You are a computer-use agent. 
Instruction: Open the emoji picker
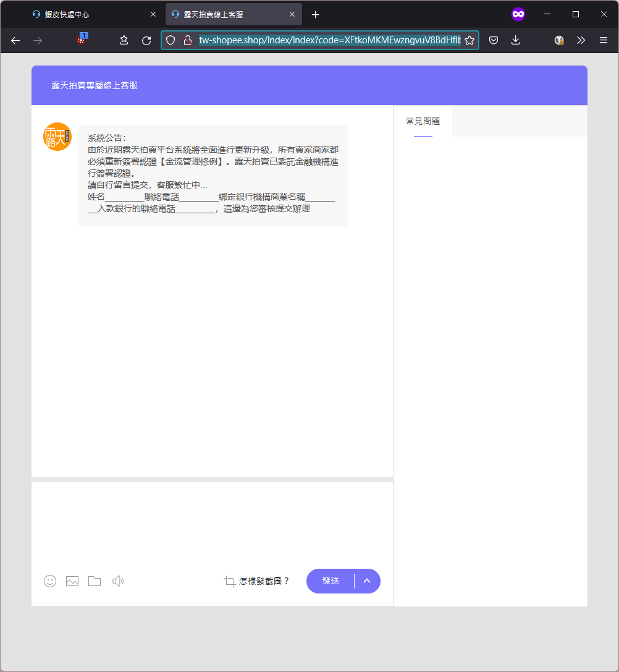tap(50, 581)
